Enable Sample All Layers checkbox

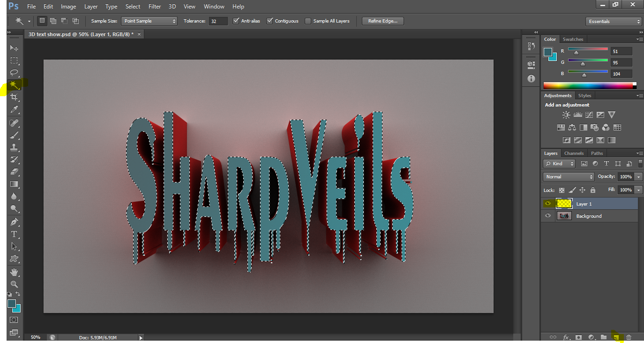click(308, 21)
